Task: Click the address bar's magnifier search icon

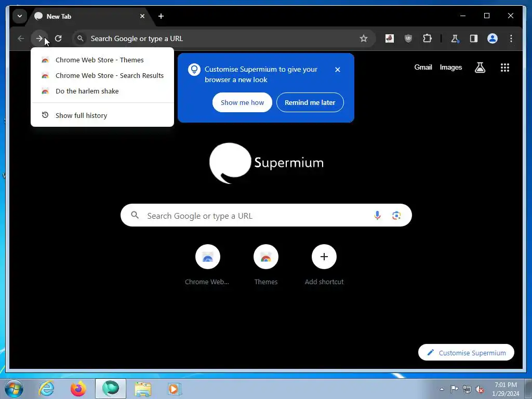Action: 81,38
